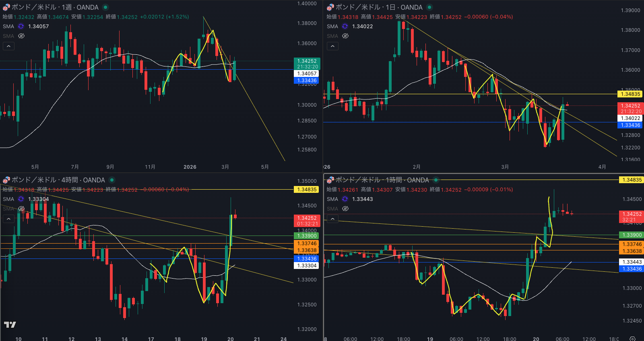
Task: Collapse the indicator legend on weekly chart
Action: coord(8,46)
